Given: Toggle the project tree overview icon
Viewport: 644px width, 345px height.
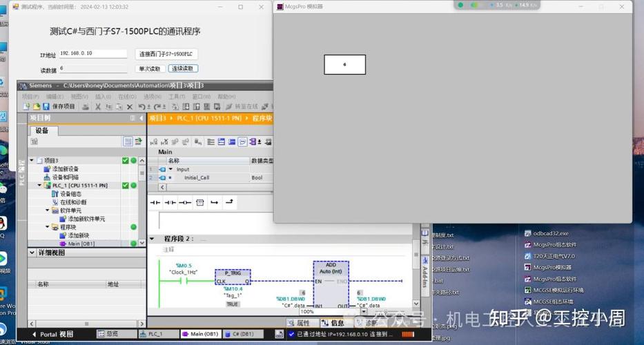Looking at the screenshot, I should coord(128,141).
